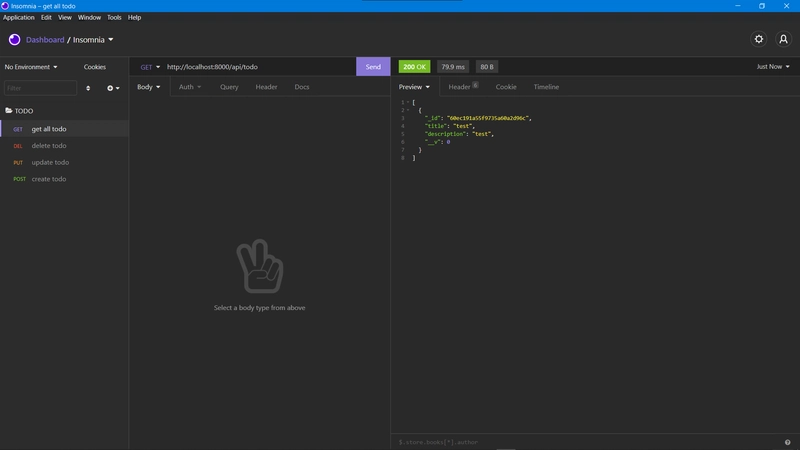The image size is (800, 450).
Task: Open the Help menu
Action: [134, 17]
